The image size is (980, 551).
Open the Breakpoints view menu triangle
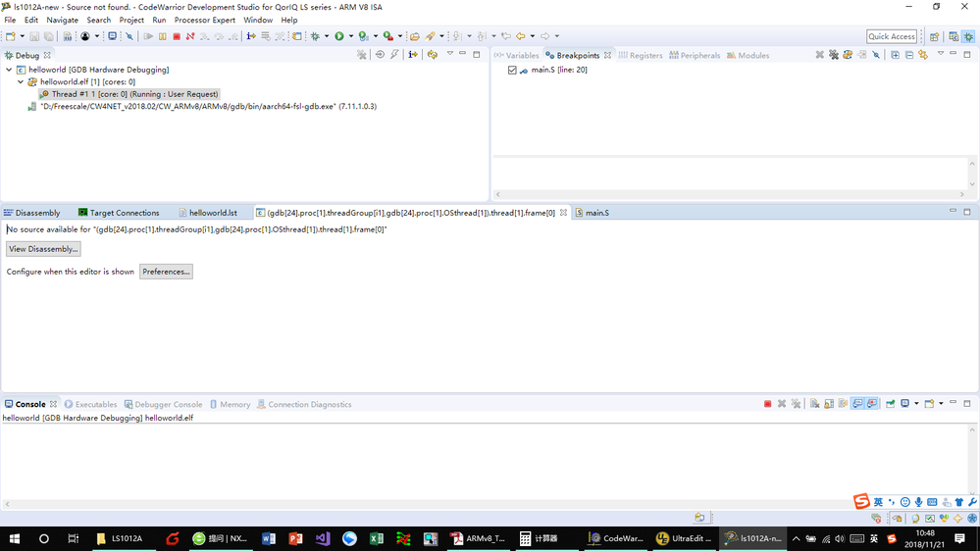click(940, 54)
